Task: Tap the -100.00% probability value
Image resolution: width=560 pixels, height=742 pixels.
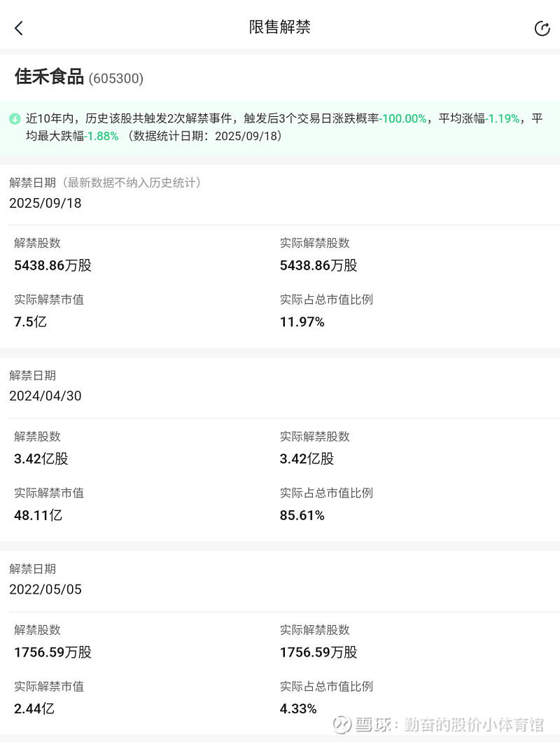Action: [x=402, y=118]
